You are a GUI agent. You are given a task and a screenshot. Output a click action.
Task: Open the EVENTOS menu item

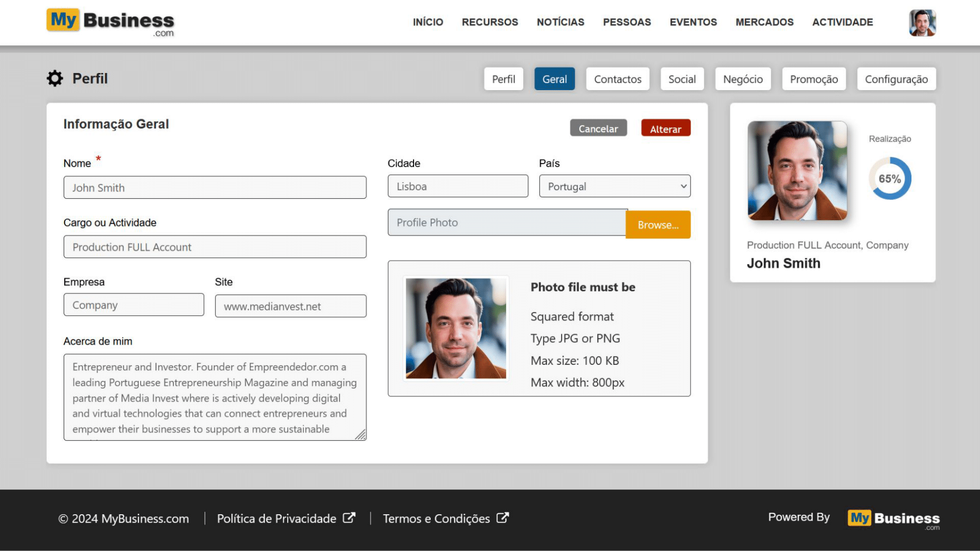pyautogui.click(x=693, y=22)
